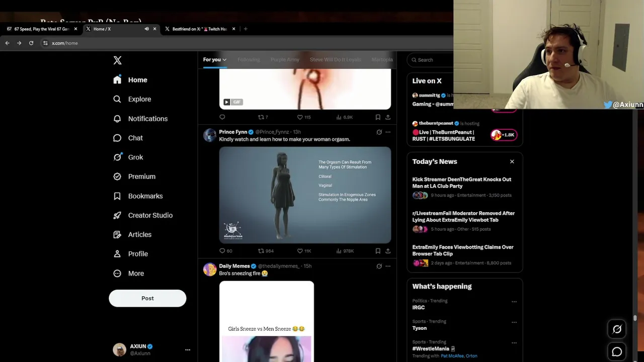Open the Prince Fynn profile name
Screen dimensions: 644x362
coord(233,132)
